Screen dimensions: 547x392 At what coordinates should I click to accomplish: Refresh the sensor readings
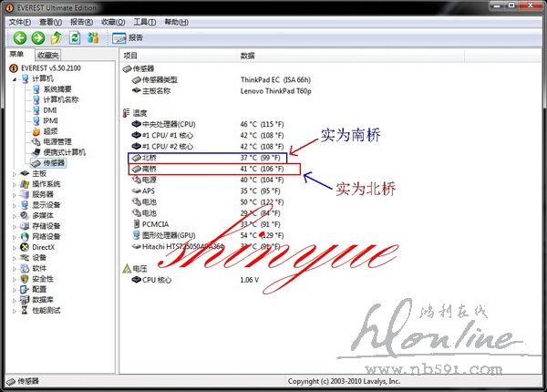75,37
